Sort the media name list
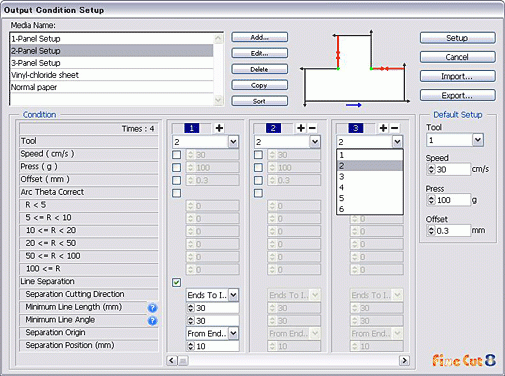Screen dimensions: 505x376 [260, 101]
